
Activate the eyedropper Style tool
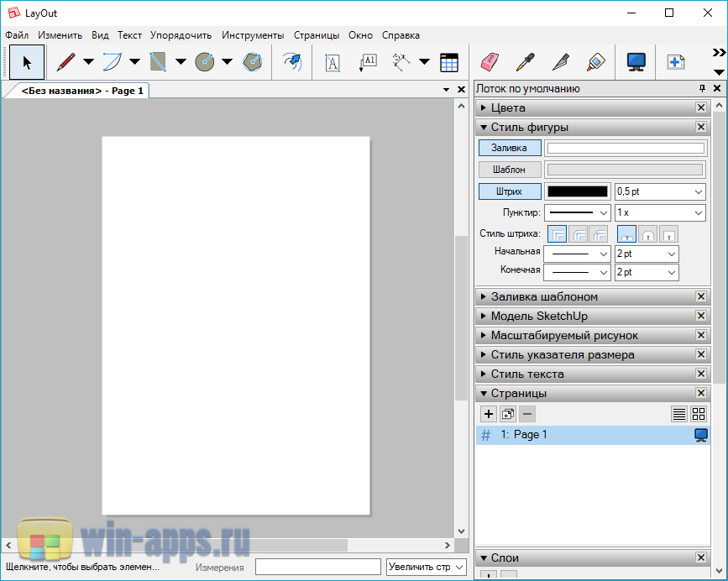point(525,62)
